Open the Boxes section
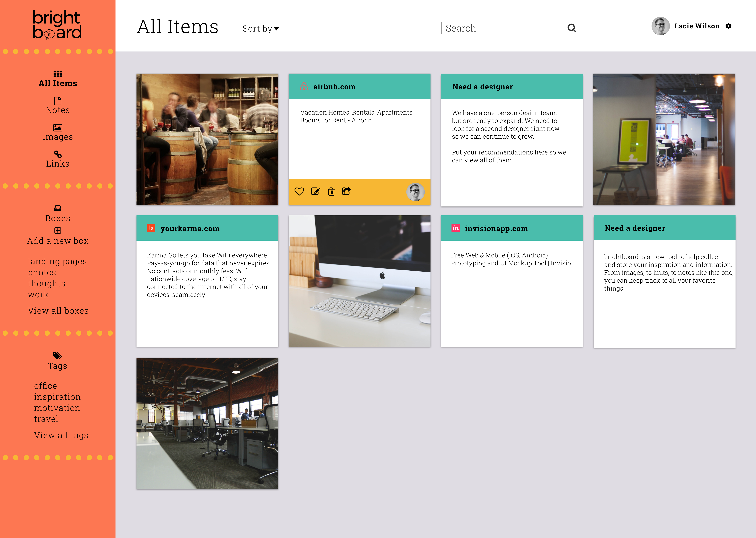The image size is (756, 538). point(58,218)
